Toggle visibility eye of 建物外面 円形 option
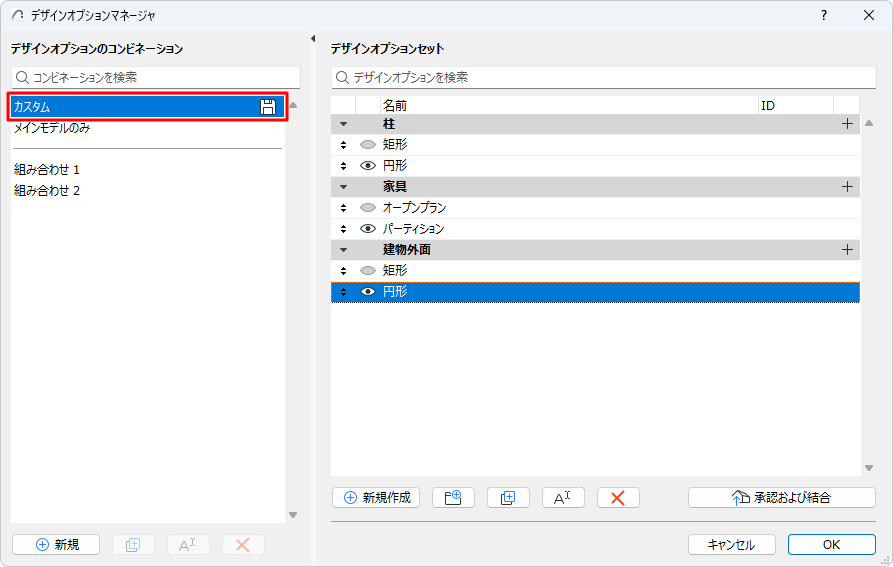 point(368,291)
